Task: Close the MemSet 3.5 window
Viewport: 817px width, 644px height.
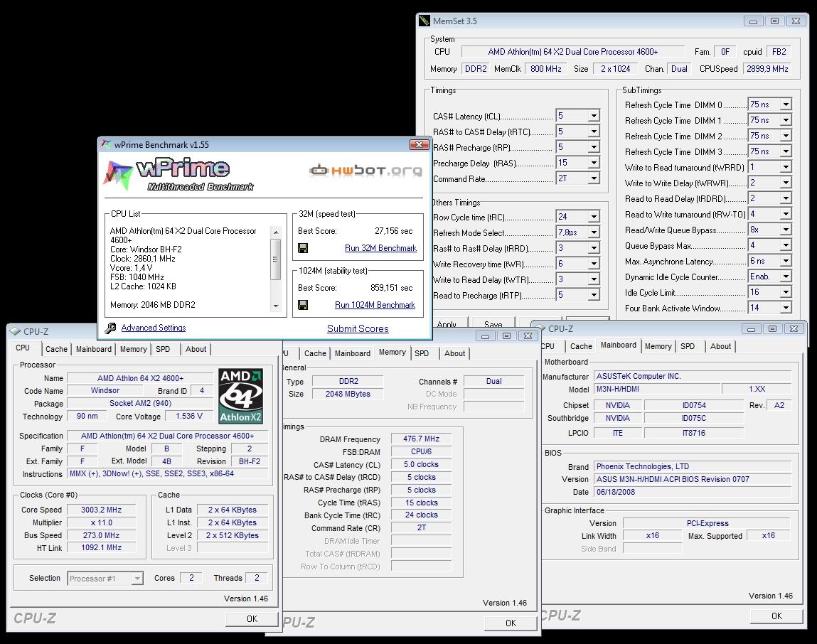Action: (x=796, y=21)
